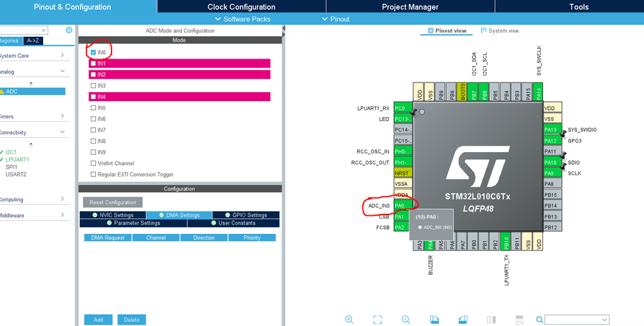The height and width of the screenshot is (326, 644).
Task: Select the NRST pin on the chip
Action: pos(403,173)
